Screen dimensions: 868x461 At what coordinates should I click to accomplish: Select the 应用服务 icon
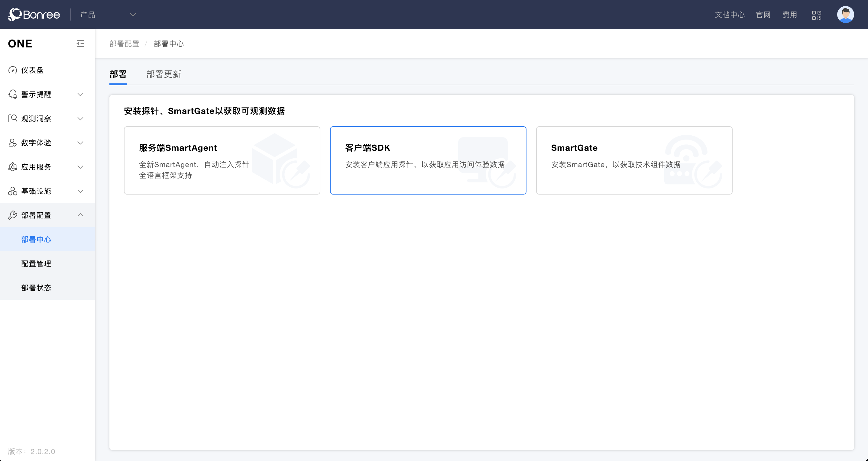pos(12,167)
